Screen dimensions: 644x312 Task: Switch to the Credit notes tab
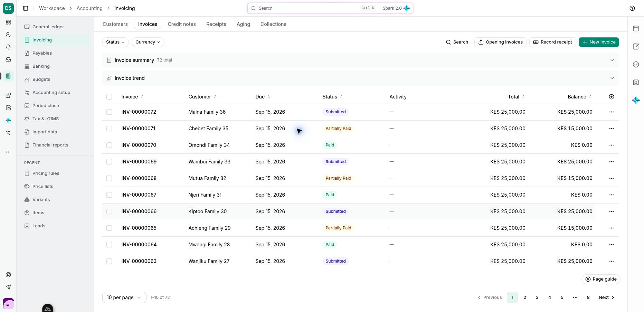pyautogui.click(x=182, y=24)
